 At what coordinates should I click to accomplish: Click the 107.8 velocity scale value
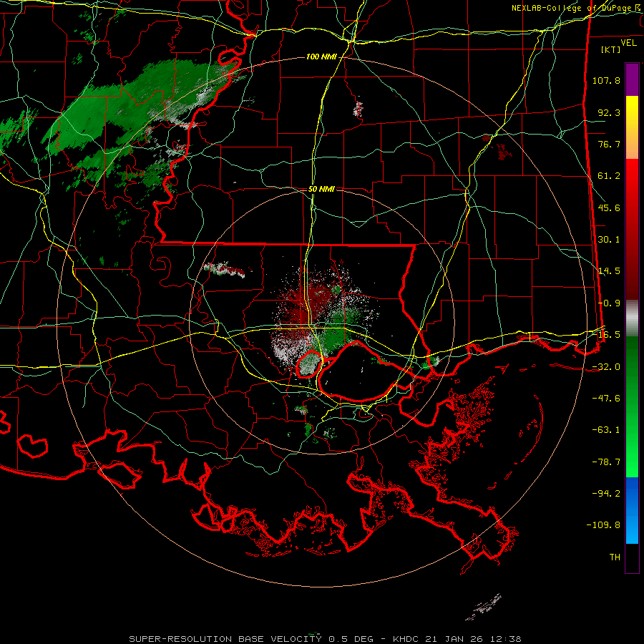(x=606, y=80)
